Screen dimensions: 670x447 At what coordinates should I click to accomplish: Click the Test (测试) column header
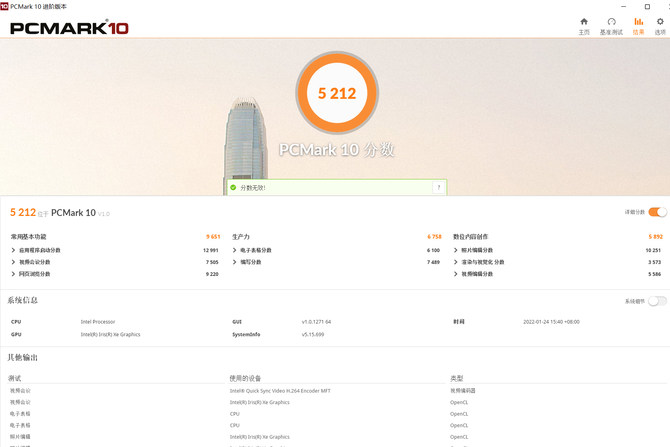click(15, 378)
